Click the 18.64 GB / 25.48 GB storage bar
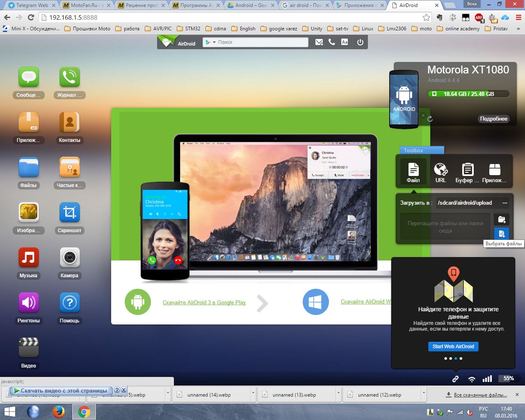The width and height of the screenshot is (525, 420). point(468,94)
